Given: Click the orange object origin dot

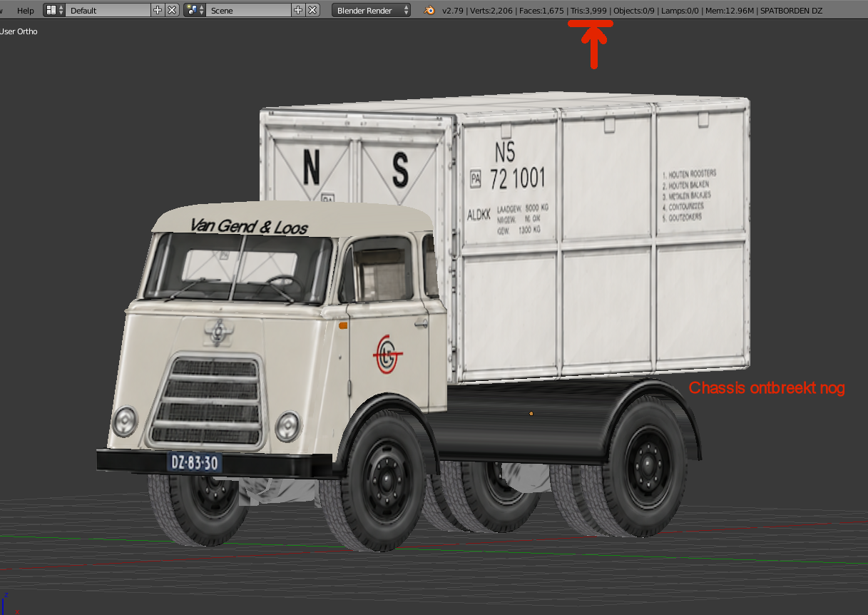Looking at the screenshot, I should tap(531, 413).
